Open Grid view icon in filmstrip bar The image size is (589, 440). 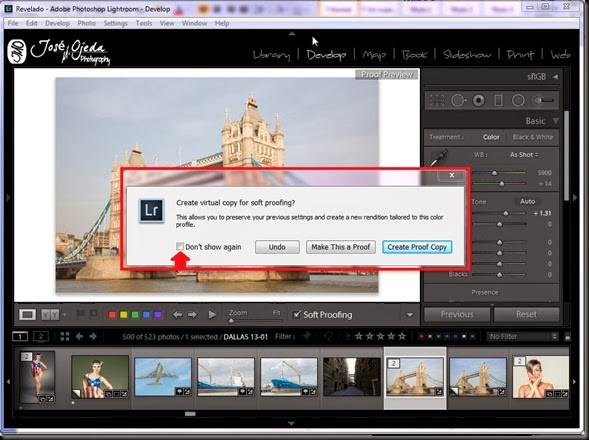pyautogui.click(x=65, y=336)
